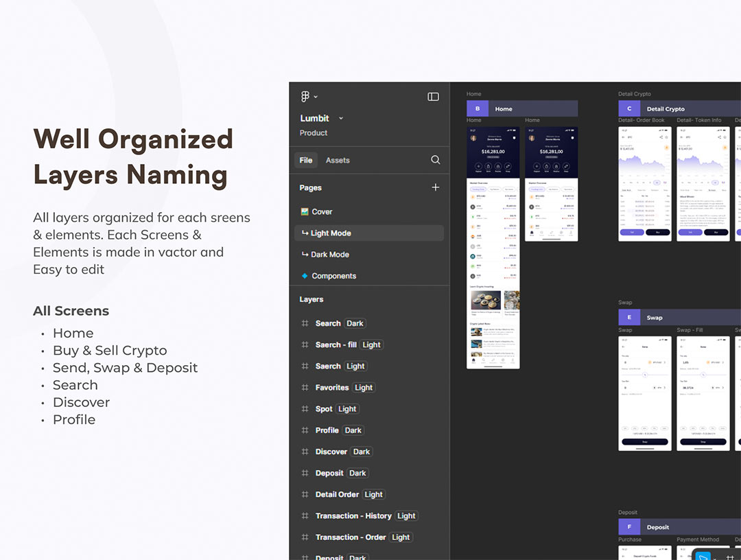
Task: Click the Cover page thumbnail icon
Action: [x=305, y=212]
